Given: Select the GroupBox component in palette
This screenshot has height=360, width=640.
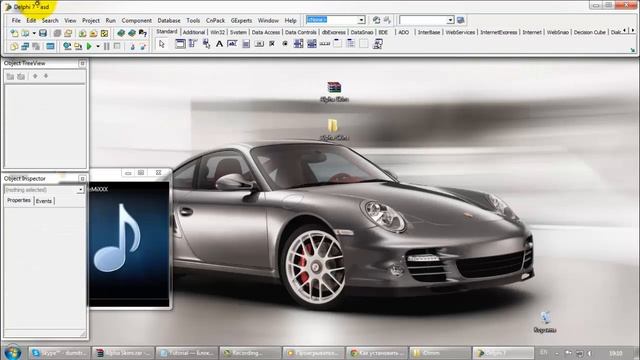Looking at the screenshot, I should coord(338,44).
